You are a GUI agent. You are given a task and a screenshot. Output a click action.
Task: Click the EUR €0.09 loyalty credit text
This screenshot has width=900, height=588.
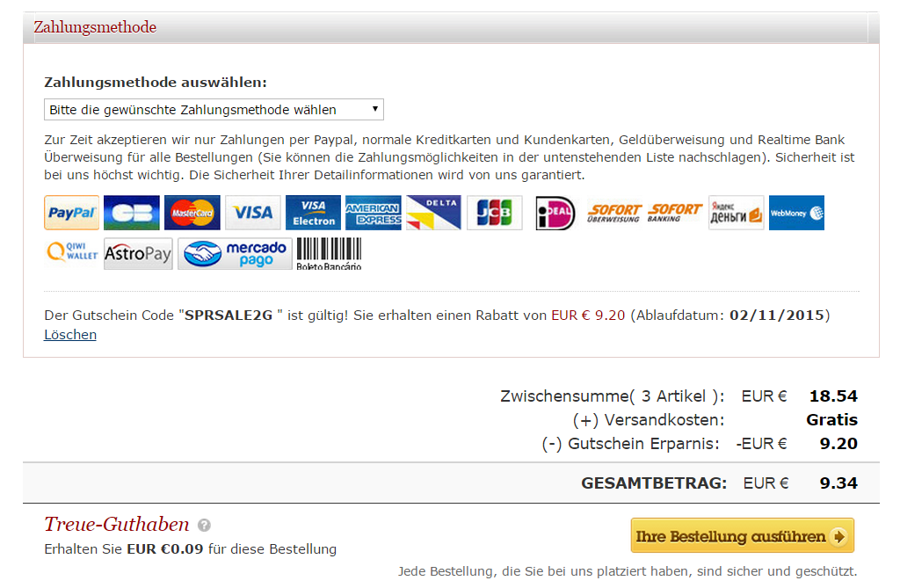(164, 549)
